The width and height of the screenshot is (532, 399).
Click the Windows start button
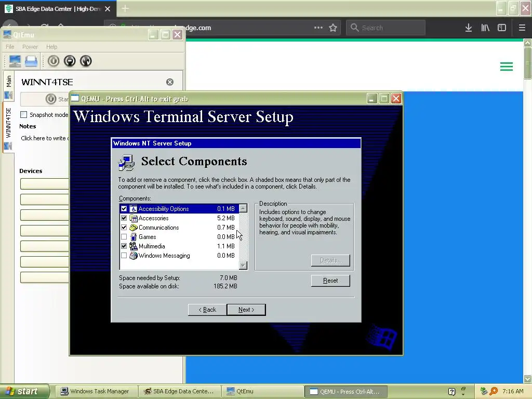(24, 392)
